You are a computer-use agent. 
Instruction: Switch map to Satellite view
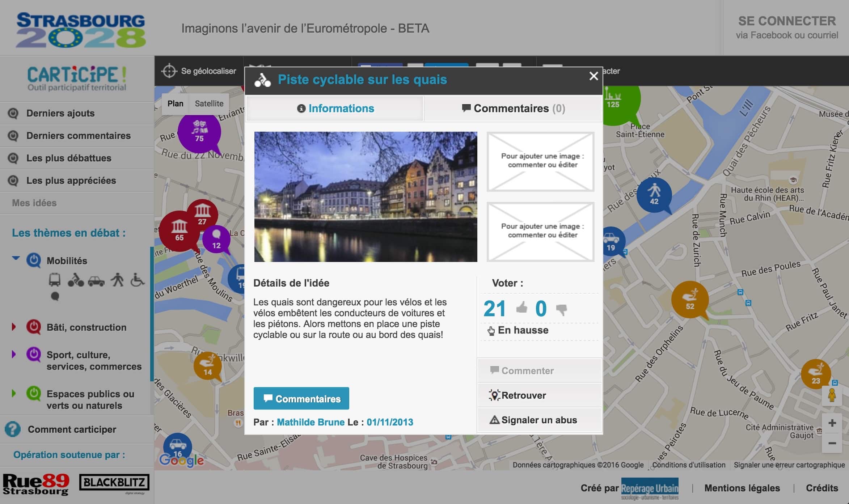(209, 103)
